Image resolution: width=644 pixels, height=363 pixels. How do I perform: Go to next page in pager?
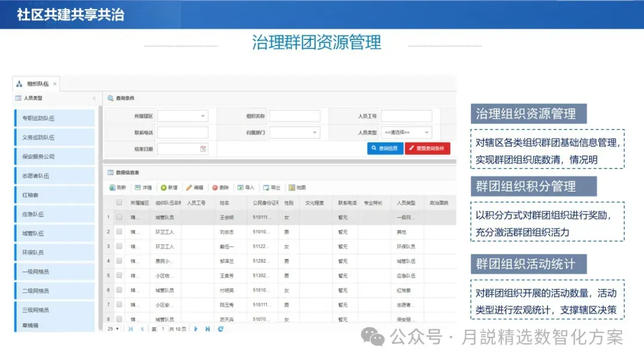coord(196,329)
